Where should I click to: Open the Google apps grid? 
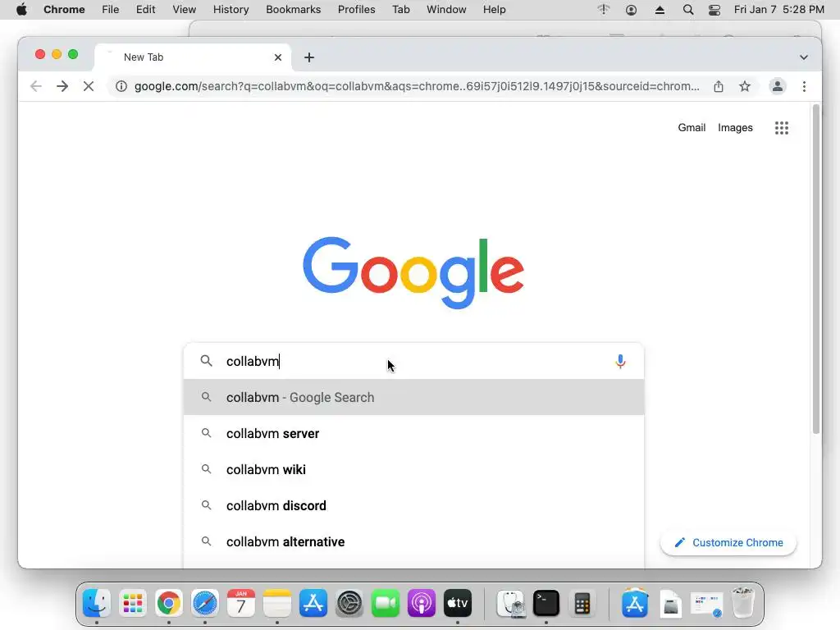[x=782, y=127]
